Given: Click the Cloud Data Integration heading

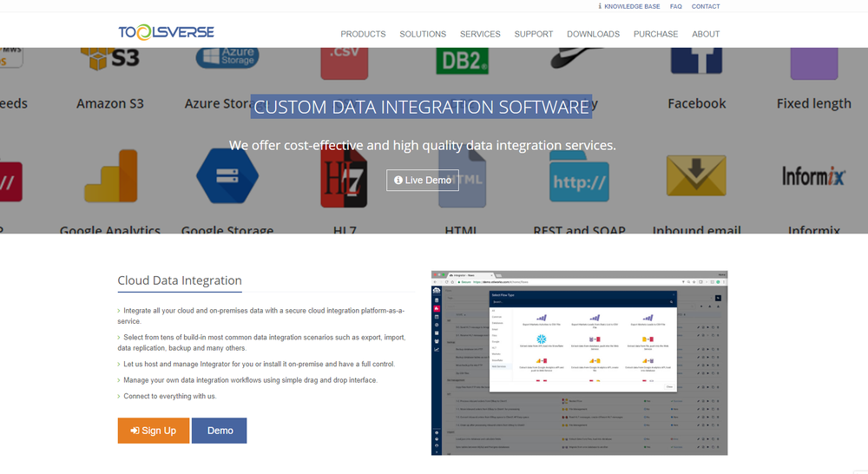Looking at the screenshot, I should coord(180,280).
